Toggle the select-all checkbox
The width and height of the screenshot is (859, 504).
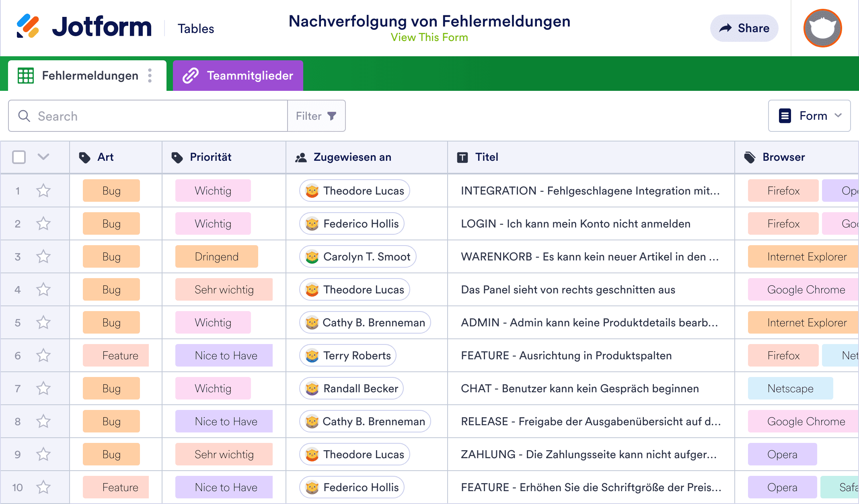click(18, 157)
